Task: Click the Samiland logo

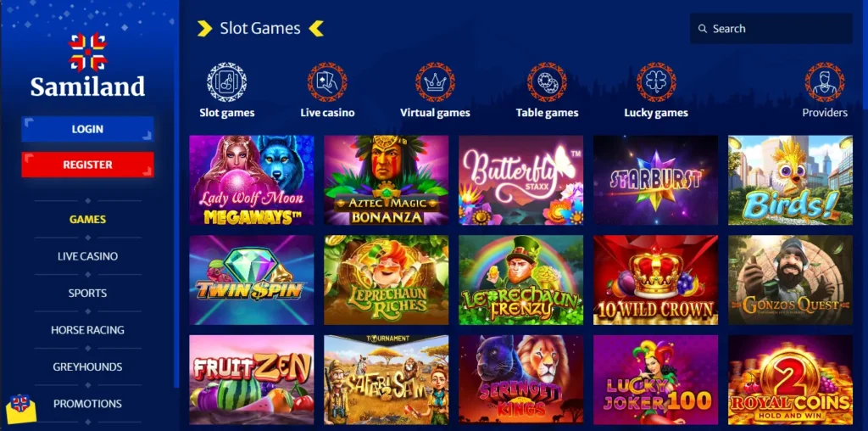Action: 87,64
